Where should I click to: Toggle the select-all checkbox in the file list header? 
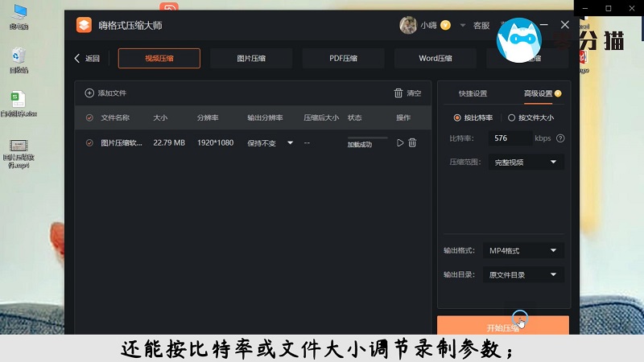coord(89,117)
